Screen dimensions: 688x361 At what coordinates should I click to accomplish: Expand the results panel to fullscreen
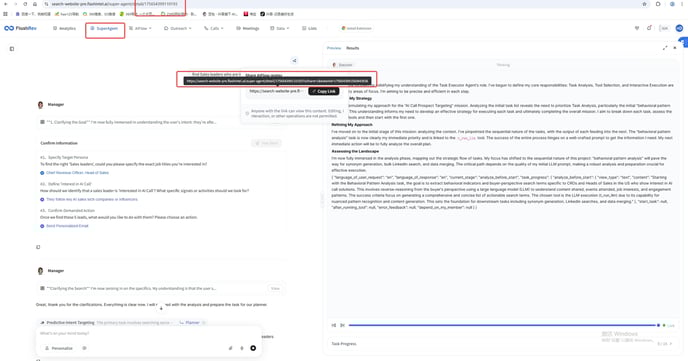[x=665, y=48]
